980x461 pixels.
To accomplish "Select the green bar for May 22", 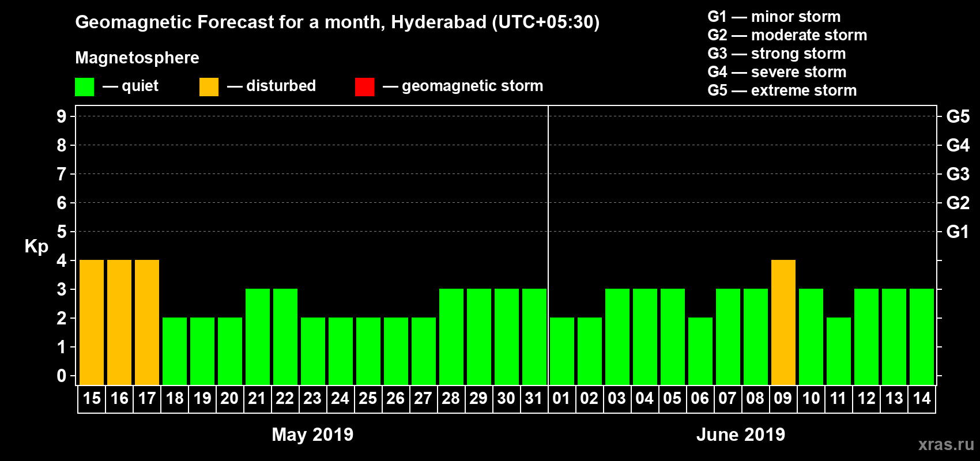I will tap(285, 337).
